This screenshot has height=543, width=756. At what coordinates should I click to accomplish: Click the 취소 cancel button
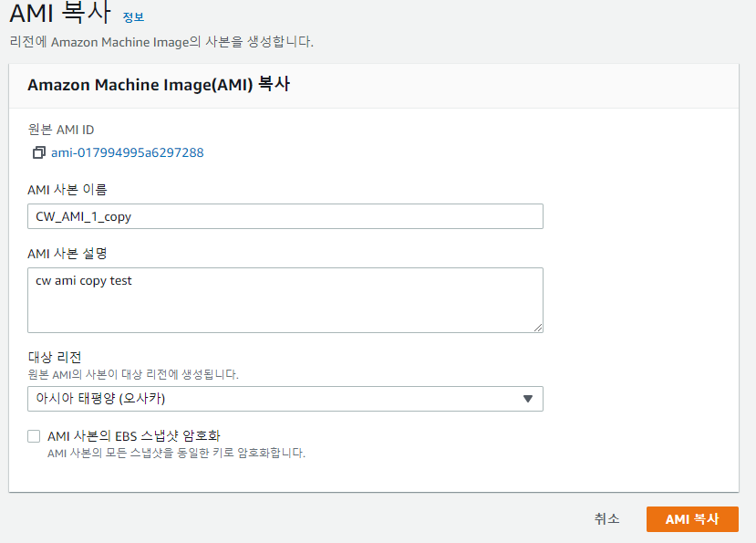[606, 519]
